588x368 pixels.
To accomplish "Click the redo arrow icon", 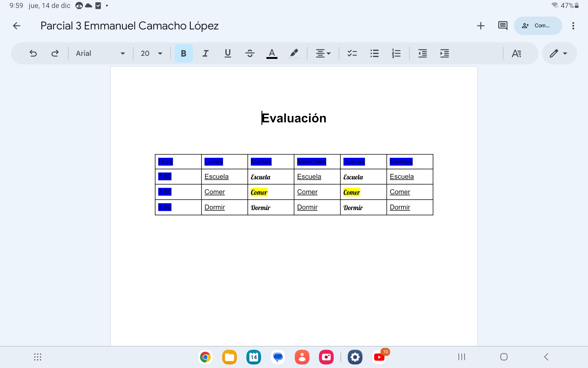I will 55,53.
